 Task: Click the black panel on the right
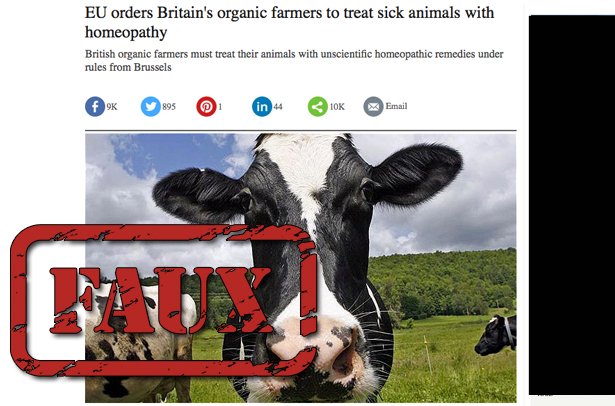click(x=572, y=205)
